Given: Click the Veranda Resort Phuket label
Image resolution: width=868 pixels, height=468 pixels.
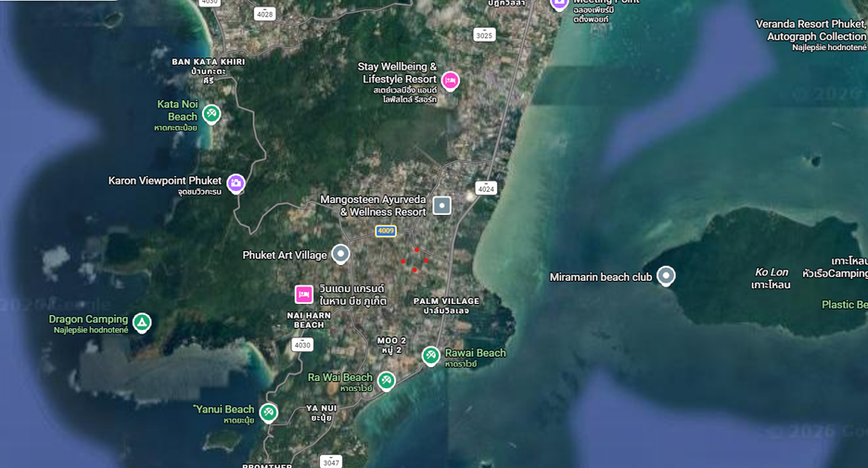Looking at the screenshot, I should click(x=811, y=30).
